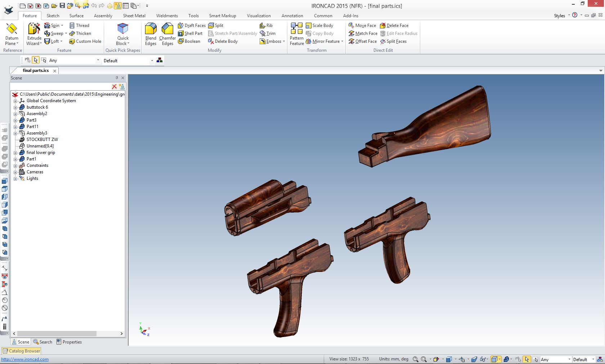Click the Shell Part tool

point(190,33)
